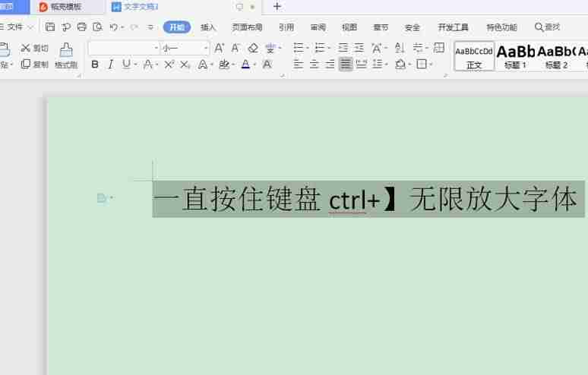Screen dimensions: 588x375
Task: Click the Print icon in the quick access toolbar
Action: tap(81, 27)
